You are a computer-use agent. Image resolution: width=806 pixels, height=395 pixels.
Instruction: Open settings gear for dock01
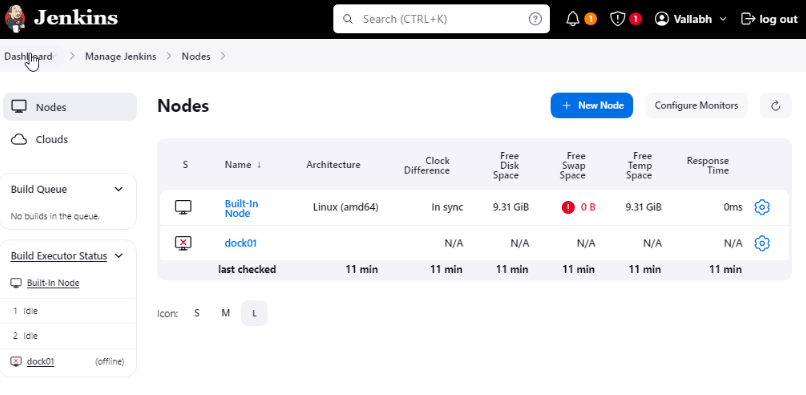[762, 243]
